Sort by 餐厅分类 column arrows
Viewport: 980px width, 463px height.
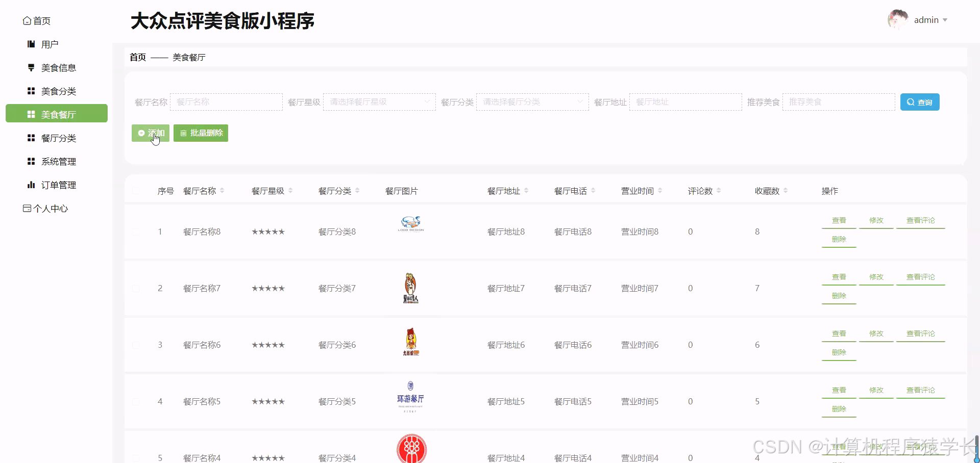(x=357, y=191)
